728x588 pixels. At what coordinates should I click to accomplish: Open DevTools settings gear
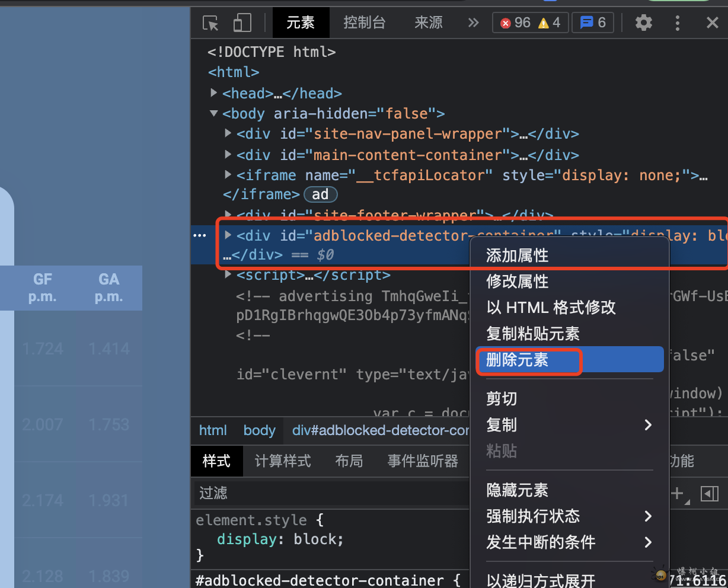(643, 23)
